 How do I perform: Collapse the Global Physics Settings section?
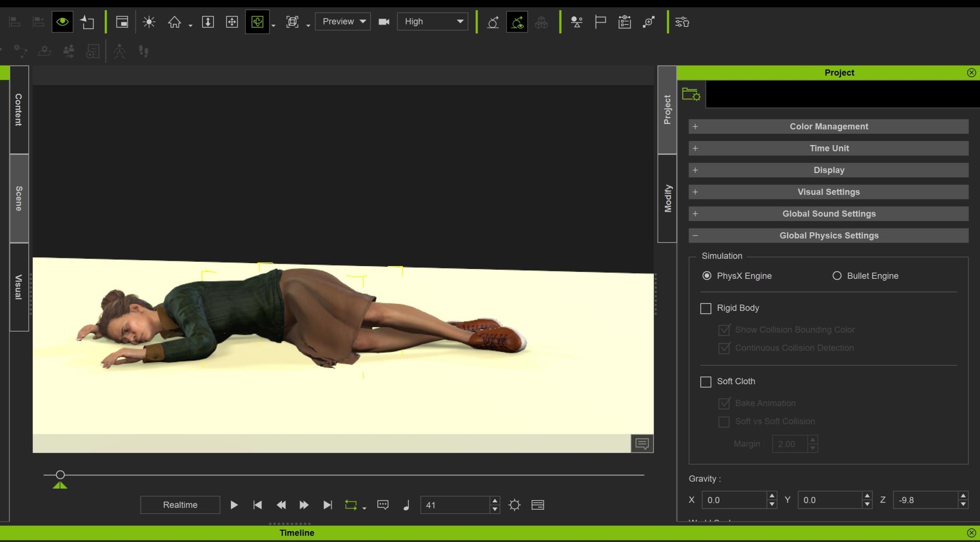click(829, 235)
